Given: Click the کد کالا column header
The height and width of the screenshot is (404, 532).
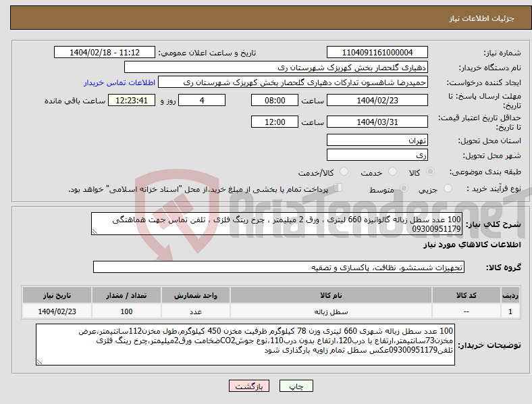Looking at the screenshot, I should 467,295.
